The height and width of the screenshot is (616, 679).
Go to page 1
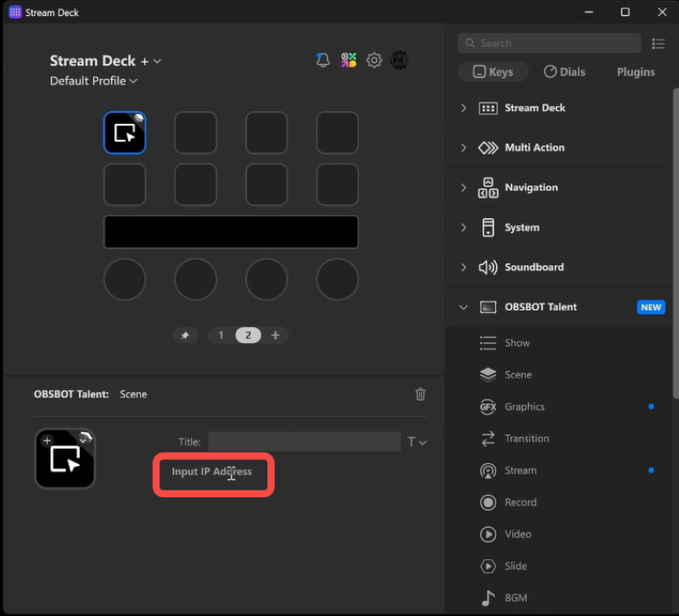click(x=221, y=335)
